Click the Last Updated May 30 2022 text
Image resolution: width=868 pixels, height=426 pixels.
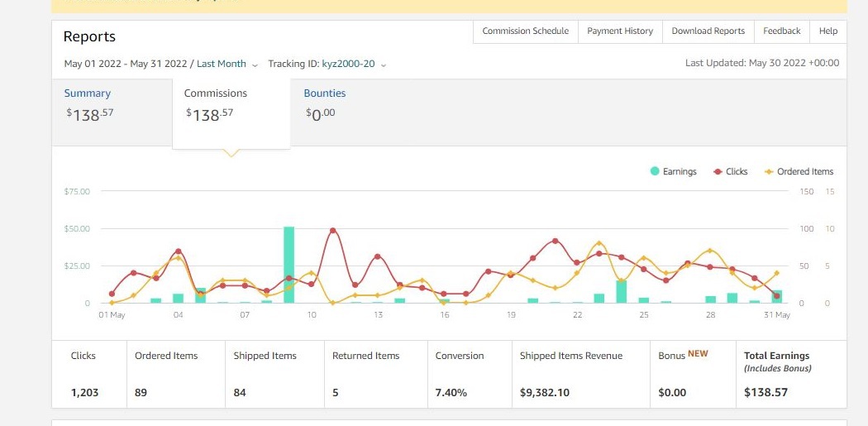761,63
